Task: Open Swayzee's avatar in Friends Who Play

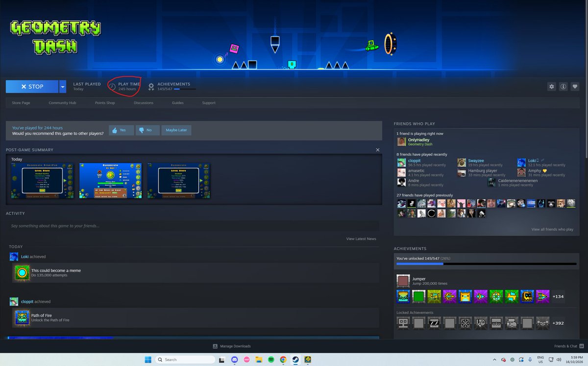Action: (462, 163)
